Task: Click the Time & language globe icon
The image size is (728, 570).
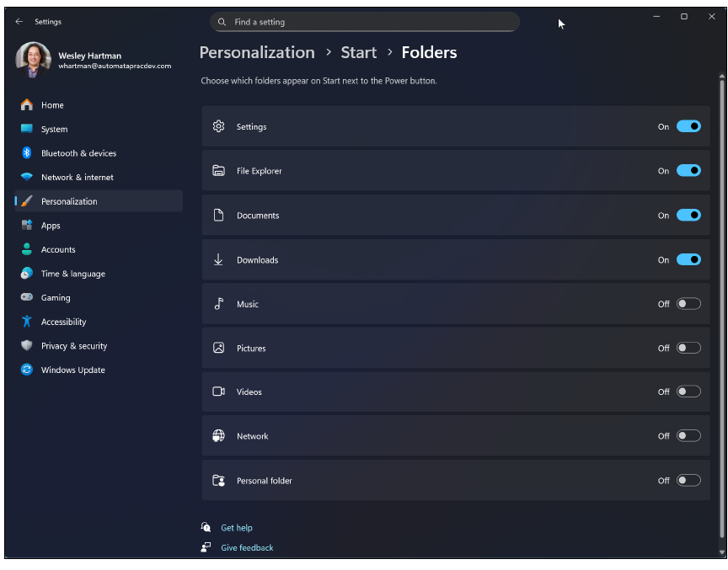Action: [x=27, y=274]
